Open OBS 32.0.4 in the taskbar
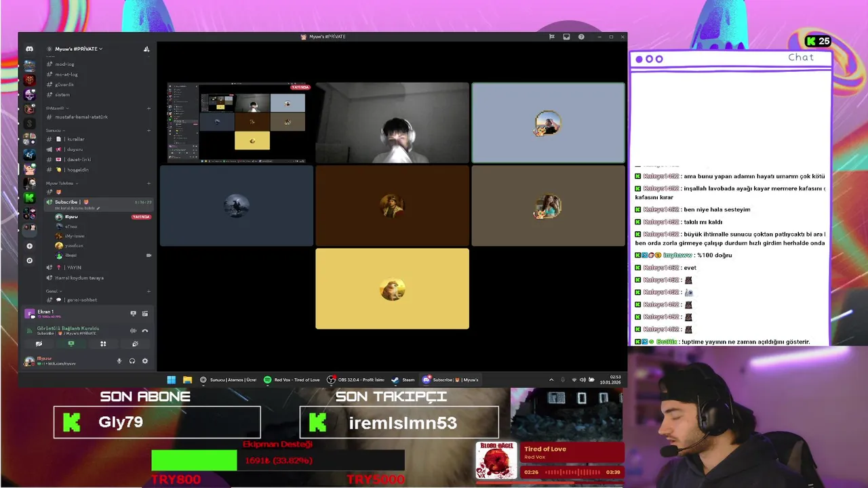 (355, 380)
